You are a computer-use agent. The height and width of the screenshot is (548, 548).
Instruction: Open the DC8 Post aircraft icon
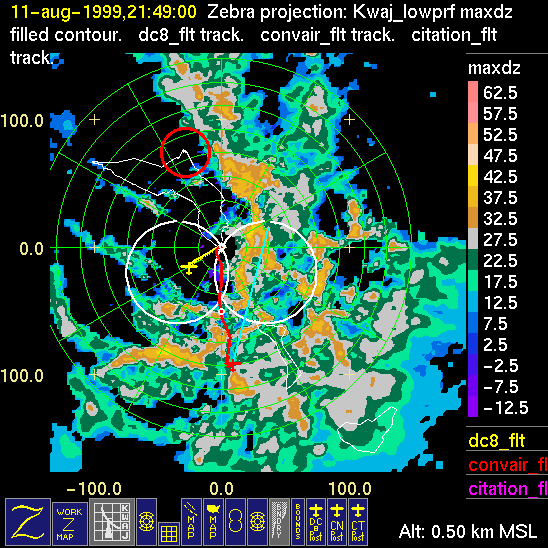[316, 521]
